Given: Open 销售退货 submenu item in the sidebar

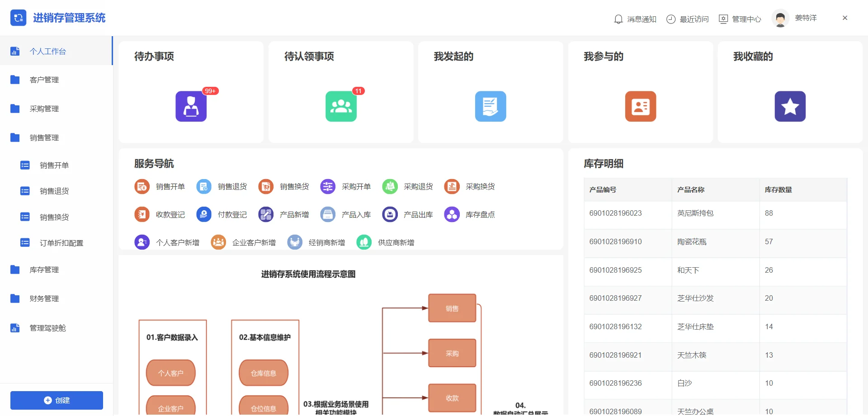Looking at the screenshot, I should pyautogui.click(x=56, y=191).
